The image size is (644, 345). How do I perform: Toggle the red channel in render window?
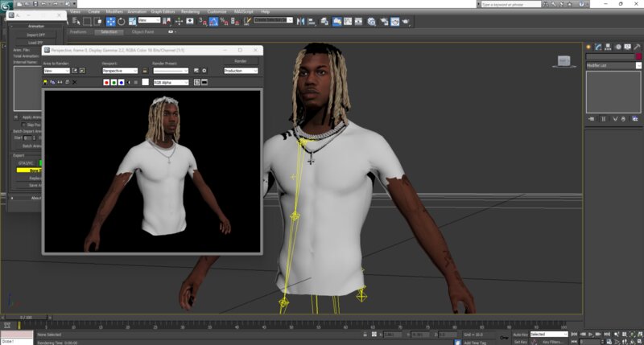106,82
